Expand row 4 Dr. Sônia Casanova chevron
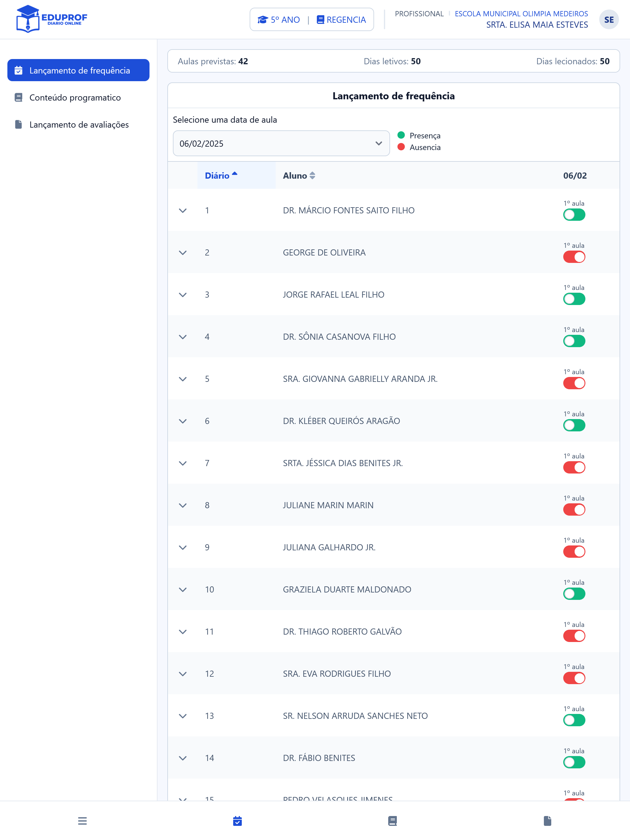This screenshot has height=840, width=630. point(183,337)
